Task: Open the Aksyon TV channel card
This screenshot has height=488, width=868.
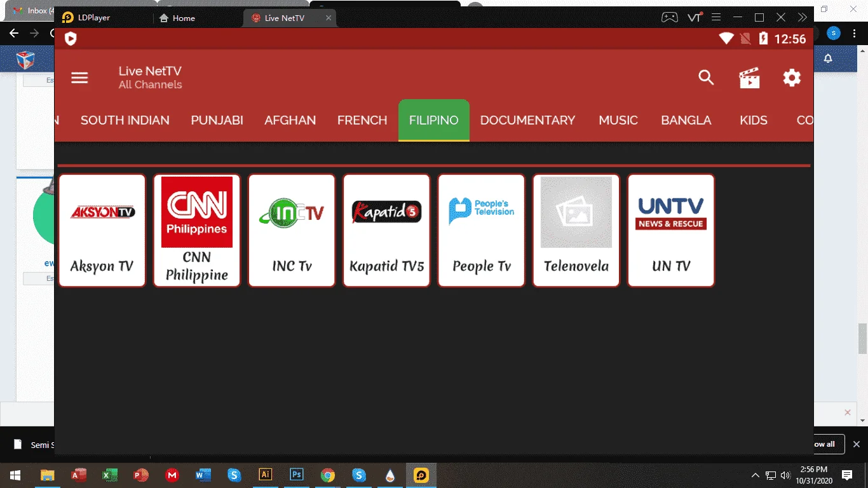Action: [102, 231]
